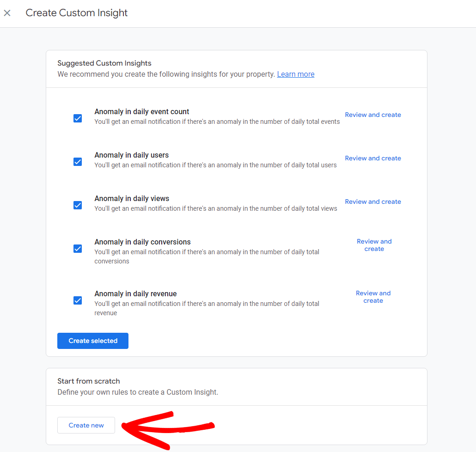Review and create the daily users insight
Image resolution: width=476 pixels, height=452 pixels.
pos(373,158)
